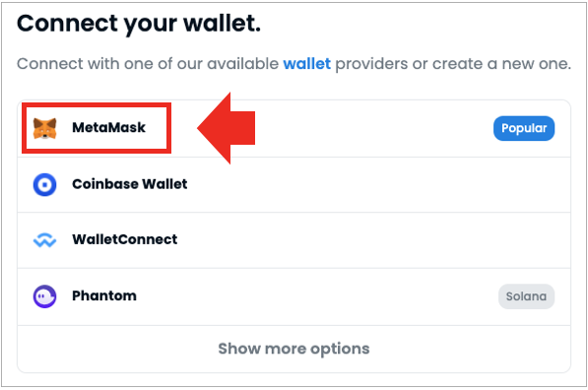Click blank space in the WalletConnect row
Image resolution: width=588 pixels, height=390 pixels.
[375, 240]
